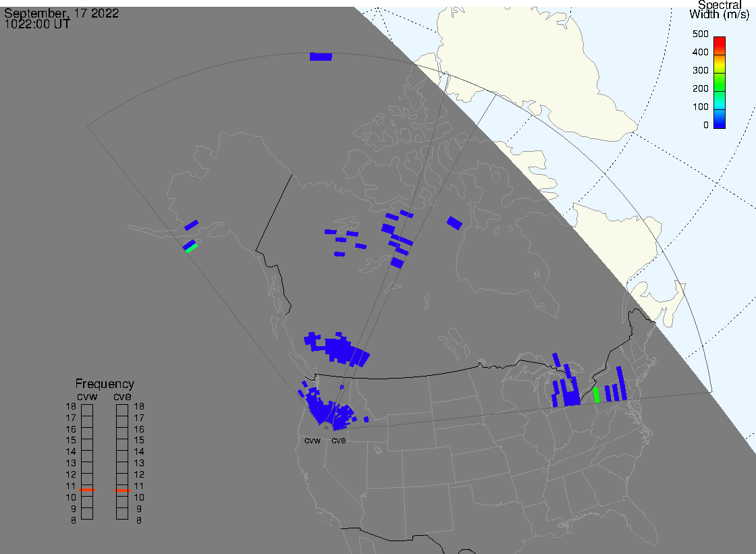Click the "300" color bar label
Image resolution: width=756 pixels, height=554 pixels.
[x=700, y=70]
